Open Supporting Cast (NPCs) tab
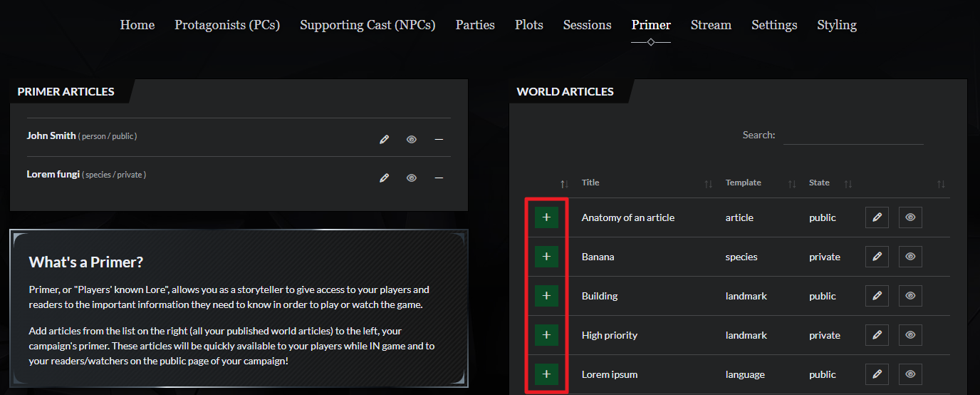The image size is (980, 395). click(x=368, y=25)
